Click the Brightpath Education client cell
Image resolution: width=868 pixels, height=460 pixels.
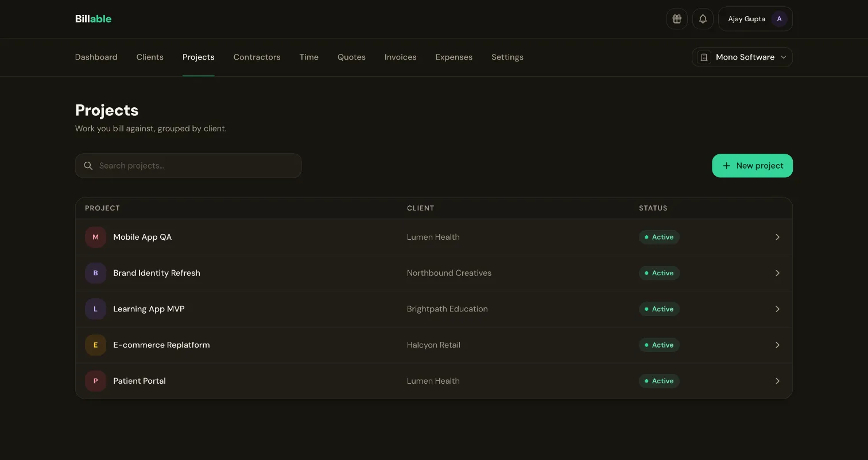click(447, 309)
